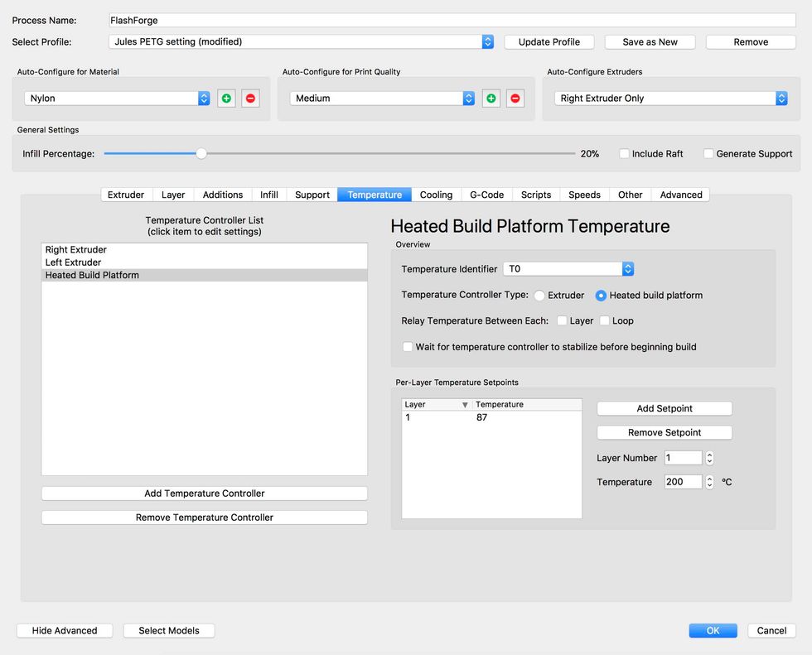The height and width of the screenshot is (655, 812).
Task: Enable the Generate Support checkbox
Action: coord(708,154)
